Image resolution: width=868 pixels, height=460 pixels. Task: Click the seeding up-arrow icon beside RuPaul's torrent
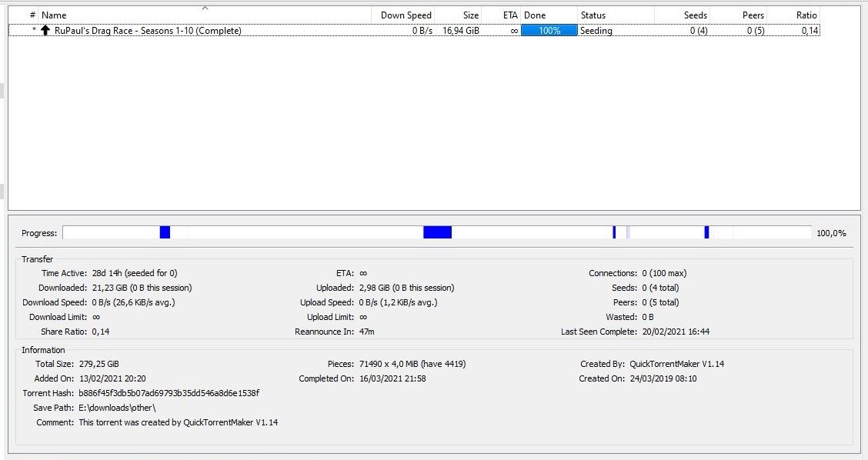coord(45,31)
